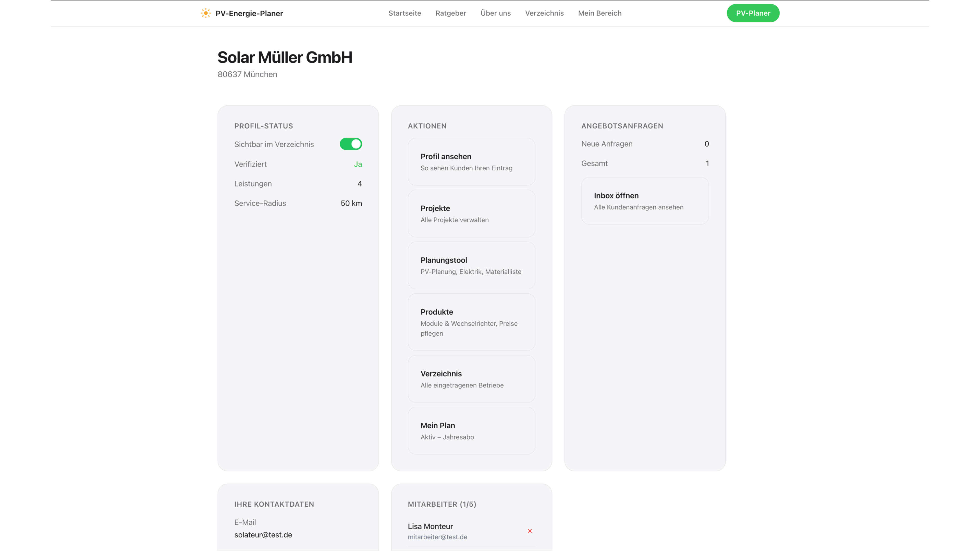This screenshot has height=551, width=980.
Task: Launch the Planungstool card
Action: [471, 265]
